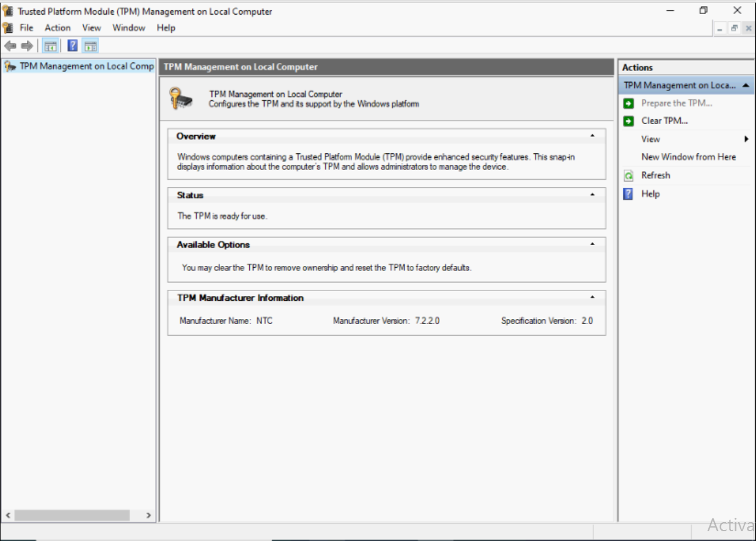Open the File menu

[x=26, y=28]
